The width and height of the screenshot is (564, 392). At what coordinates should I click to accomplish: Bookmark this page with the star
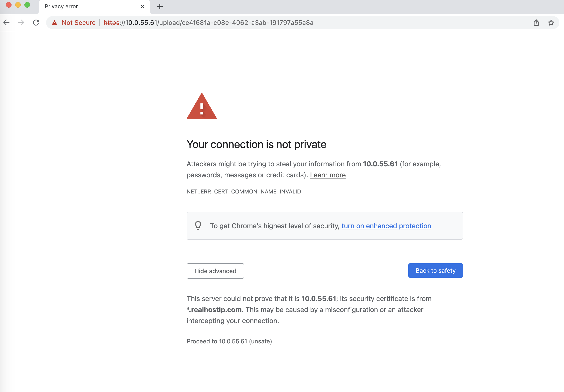[x=551, y=23]
